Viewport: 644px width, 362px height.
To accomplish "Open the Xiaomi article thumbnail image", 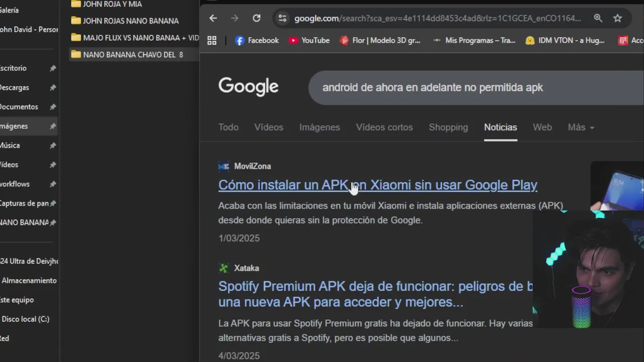I will [617, 186].
